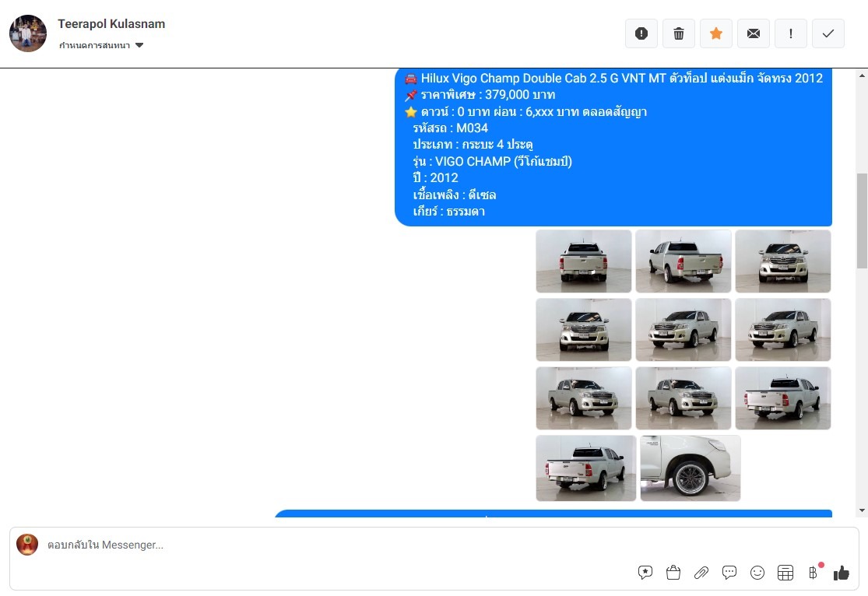Click the chat vertical scrollbar thumb
This screenshot has width=868, height=596.
[x=862, y=220]
